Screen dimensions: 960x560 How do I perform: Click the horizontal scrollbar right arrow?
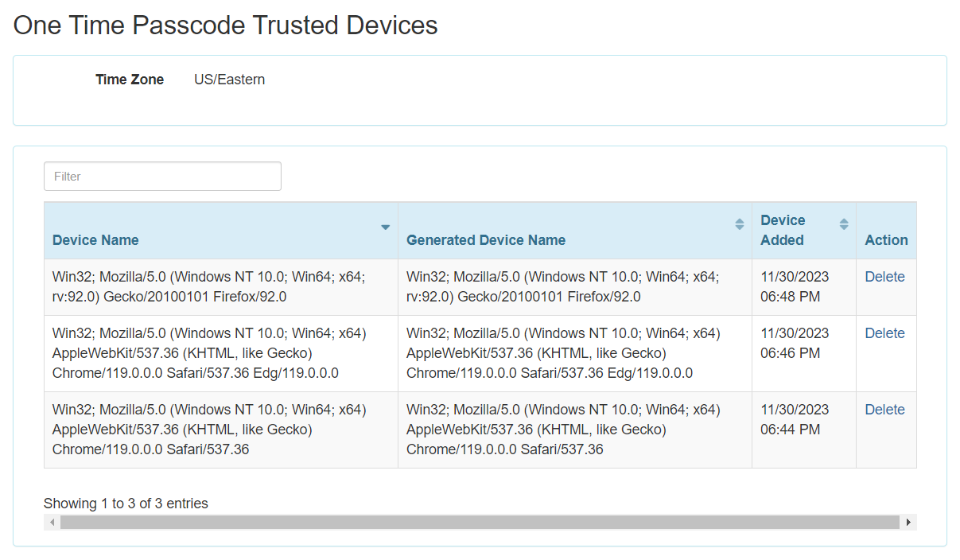908,523
